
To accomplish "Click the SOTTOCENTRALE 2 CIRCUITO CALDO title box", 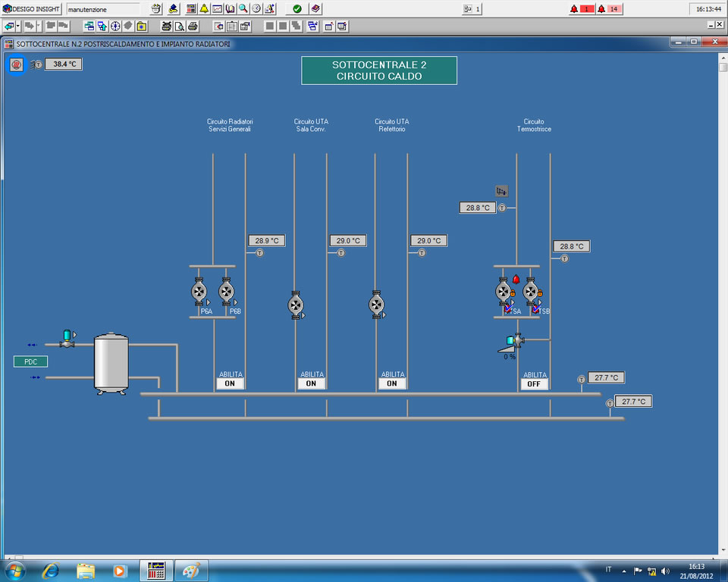I will pyautogui.click(x=379, y=70).
